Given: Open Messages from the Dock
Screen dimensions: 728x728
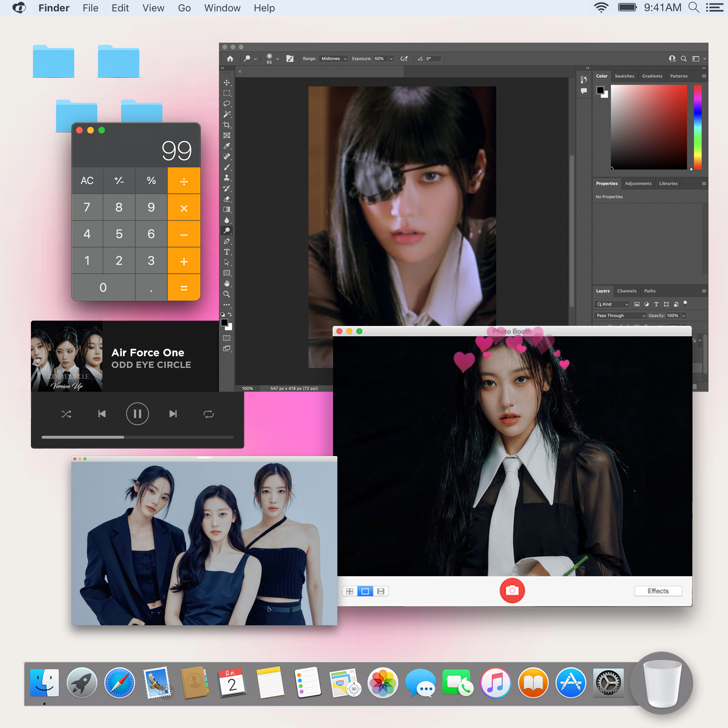Looking at the screenshot, I should coord(421,683).
